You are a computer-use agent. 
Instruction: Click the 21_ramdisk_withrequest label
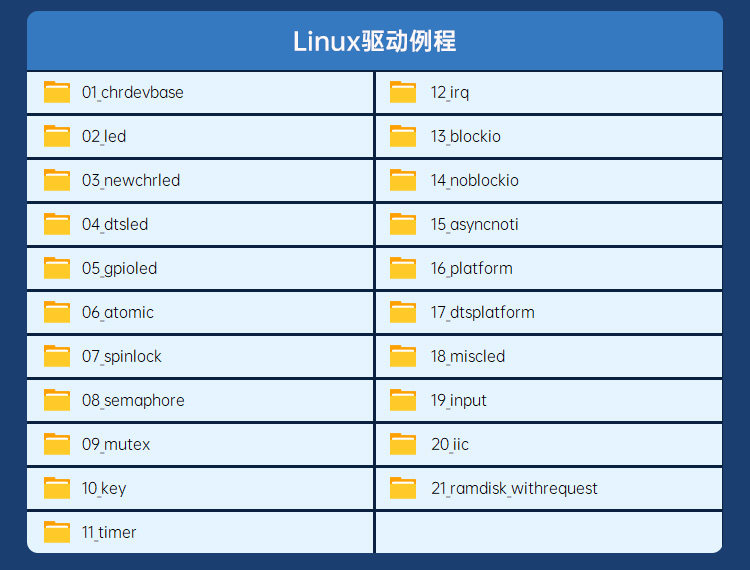click(514, 489)
